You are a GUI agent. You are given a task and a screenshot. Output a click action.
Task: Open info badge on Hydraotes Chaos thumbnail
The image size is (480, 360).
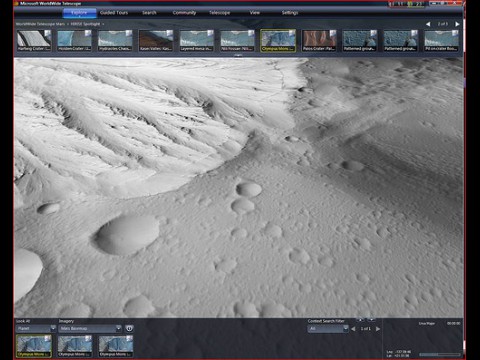point(129,33)
